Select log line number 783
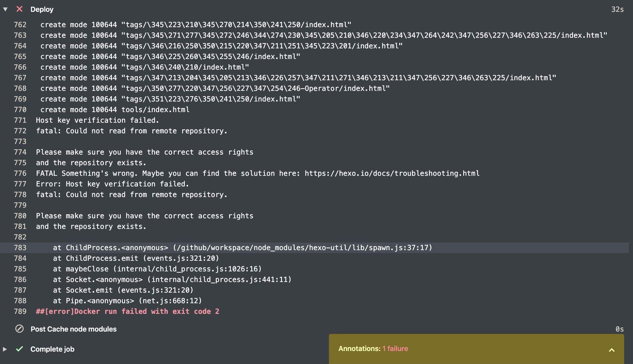633x364 pixels. coord(20,248)
